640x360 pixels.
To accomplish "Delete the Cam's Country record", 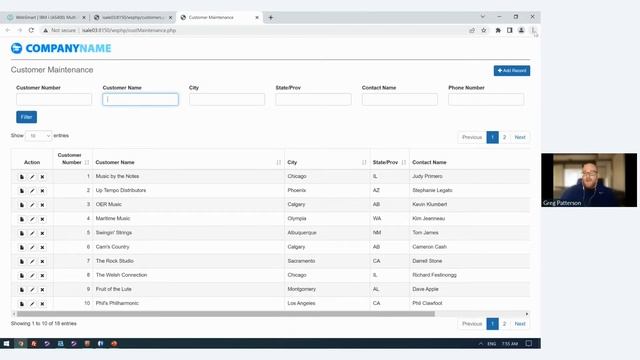I will click(x=42, y=247).
